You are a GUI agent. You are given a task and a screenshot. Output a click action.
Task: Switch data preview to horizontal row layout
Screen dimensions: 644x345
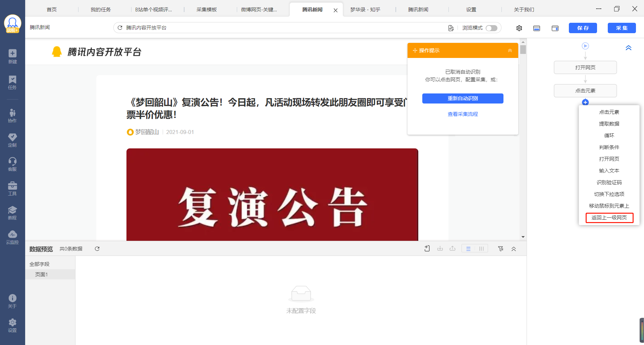(468, 249)
